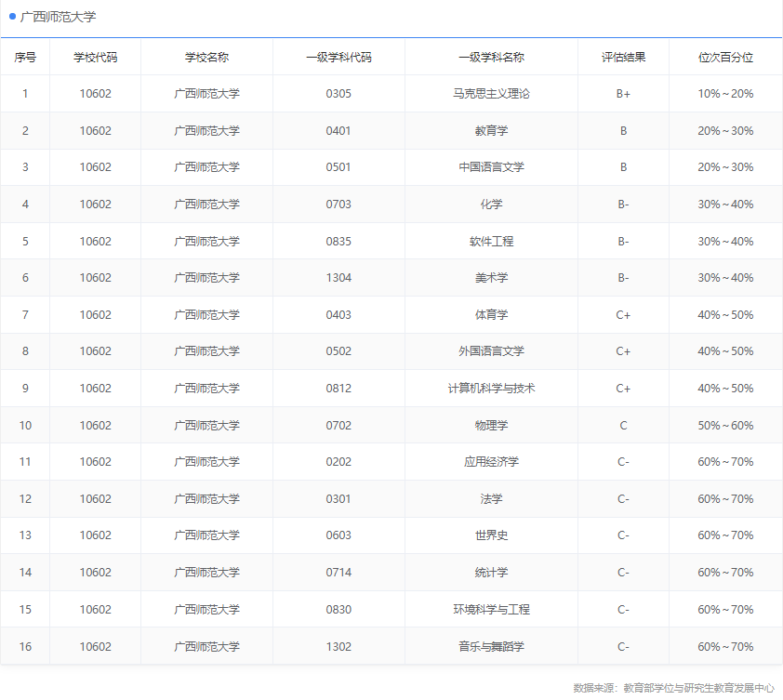Select the 计算机科学与技术 subject cell
Viewport: 783px width, 700px height.
pyautogui.click(x=491, y=389)
